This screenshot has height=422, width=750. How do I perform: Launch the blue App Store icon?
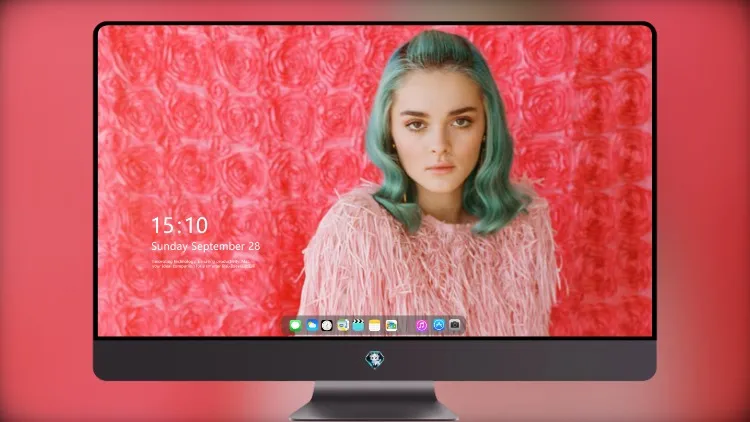pyautogui.click(x=439, y=325)
